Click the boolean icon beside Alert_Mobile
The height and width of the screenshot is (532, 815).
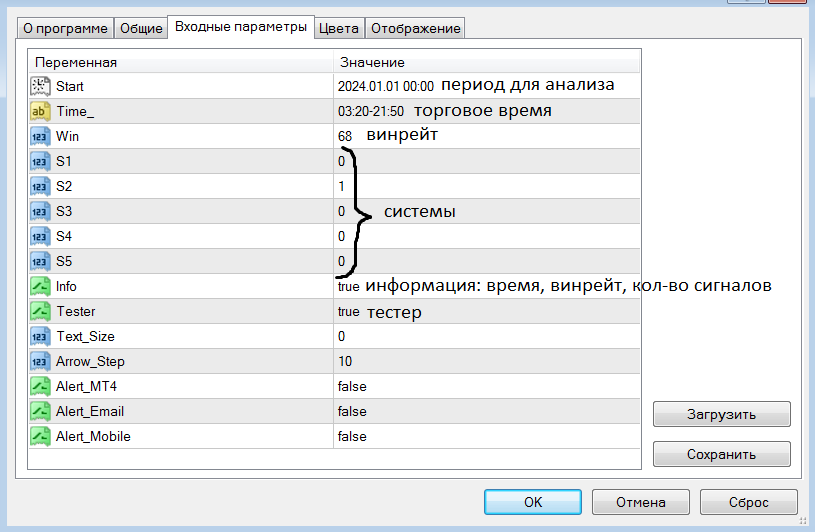(40, 436)
